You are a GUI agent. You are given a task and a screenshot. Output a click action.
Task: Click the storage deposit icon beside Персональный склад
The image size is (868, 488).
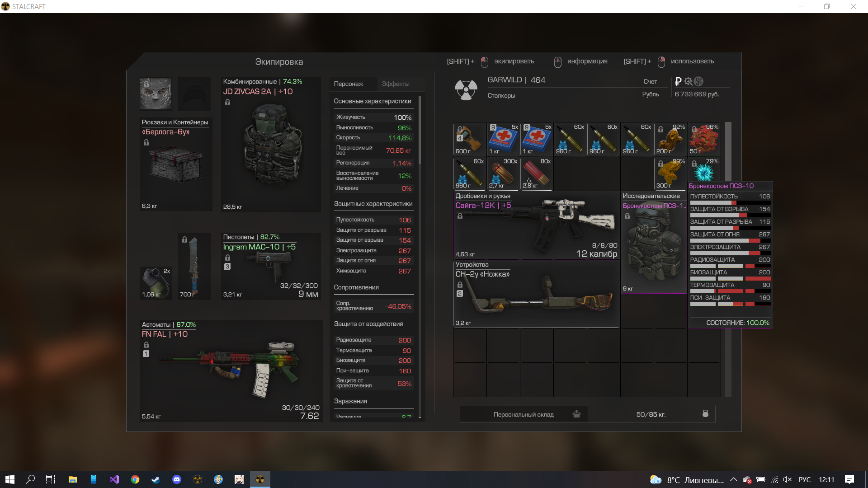point(576,414)
